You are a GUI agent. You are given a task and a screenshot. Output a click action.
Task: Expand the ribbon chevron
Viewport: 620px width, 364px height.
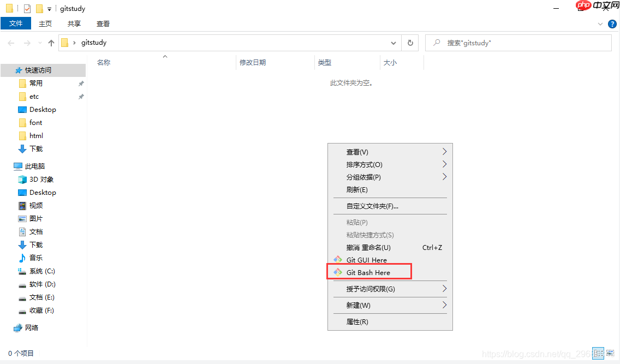600,24
